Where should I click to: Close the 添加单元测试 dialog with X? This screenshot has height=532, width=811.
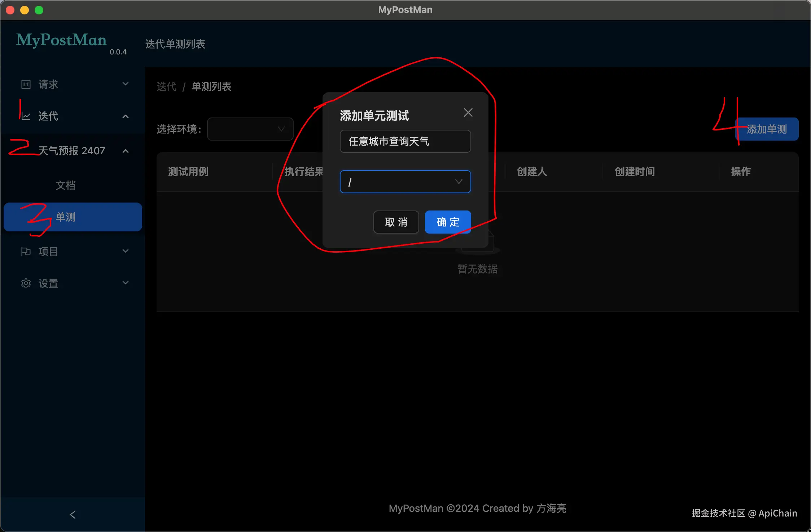point(468,113)
